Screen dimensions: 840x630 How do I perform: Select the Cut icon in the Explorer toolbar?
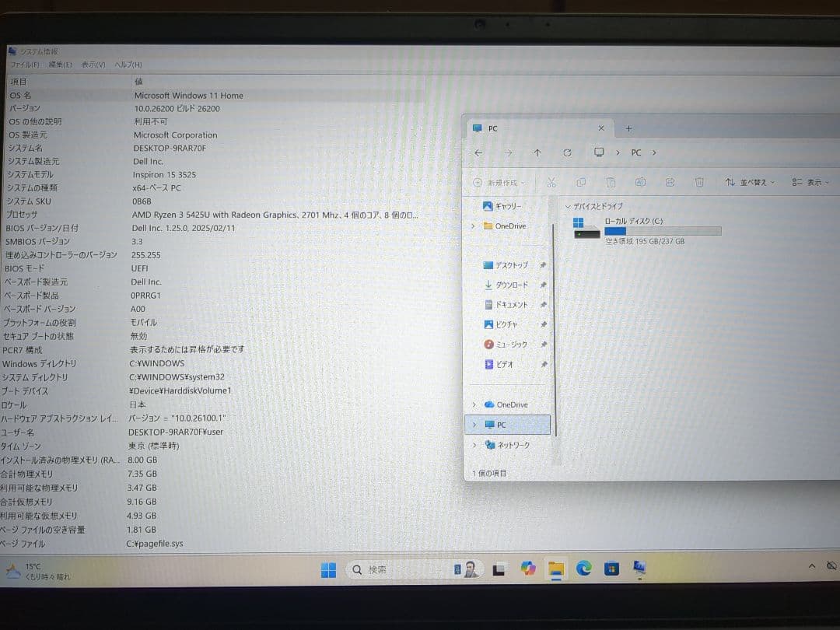[x=553, y=180]
